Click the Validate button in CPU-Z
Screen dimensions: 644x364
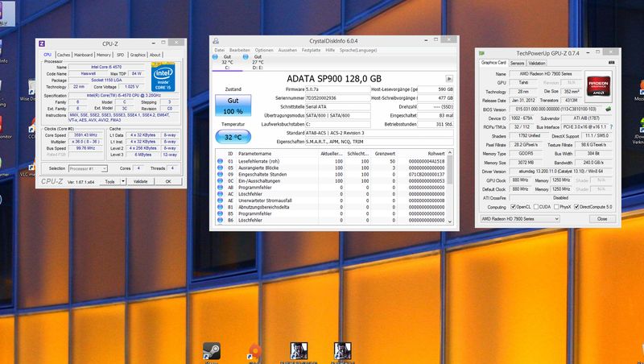click(x=140, y=181)
